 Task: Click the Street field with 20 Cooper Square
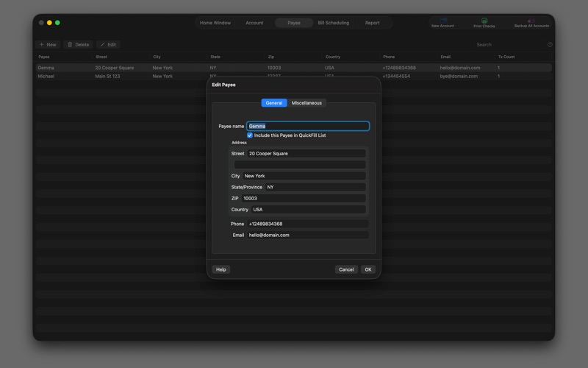306,154
